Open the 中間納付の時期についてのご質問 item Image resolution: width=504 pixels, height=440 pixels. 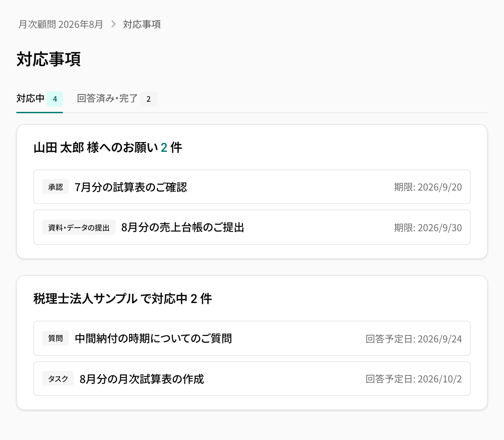(252, 338)
